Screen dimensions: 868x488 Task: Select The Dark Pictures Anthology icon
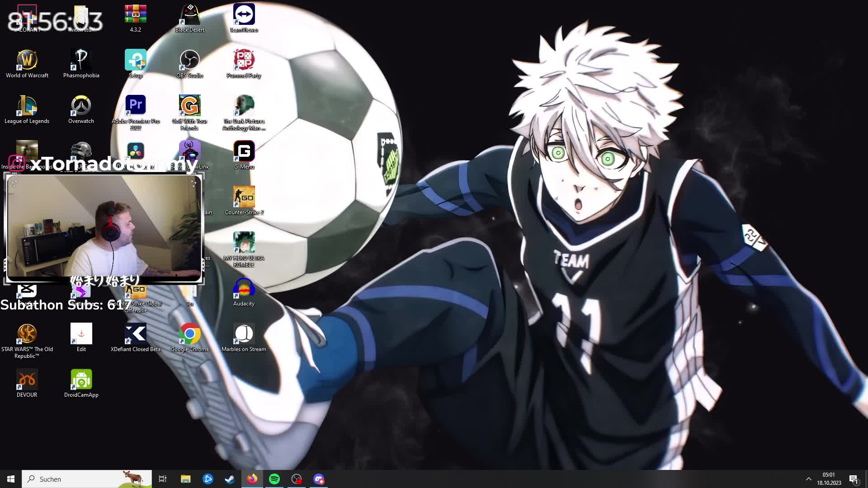pos(244,113)
